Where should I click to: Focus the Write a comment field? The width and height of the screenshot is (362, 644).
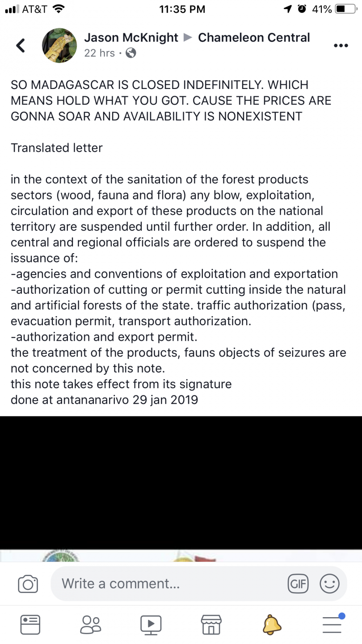170,584
